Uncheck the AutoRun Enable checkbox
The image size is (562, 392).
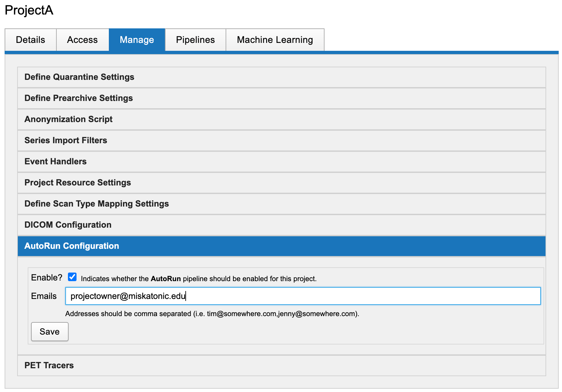click(72, 277)
